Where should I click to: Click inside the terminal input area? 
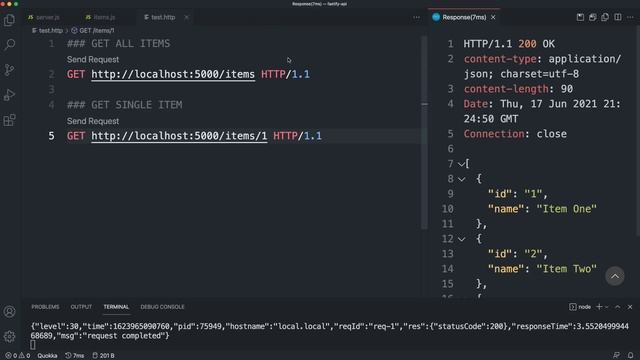[33, 345]
